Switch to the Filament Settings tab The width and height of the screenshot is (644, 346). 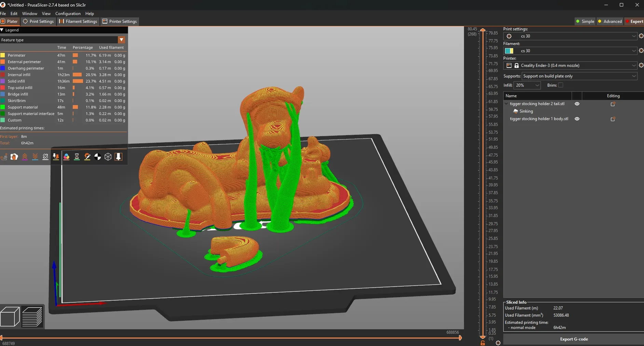click(x=78, y=21)
